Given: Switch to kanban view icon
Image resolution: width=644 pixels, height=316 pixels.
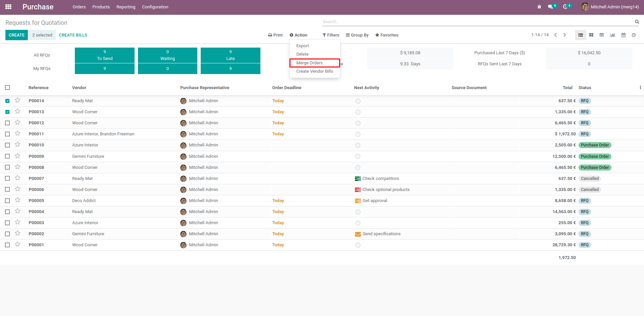Looking at the screenshot, I should [591, 35].
